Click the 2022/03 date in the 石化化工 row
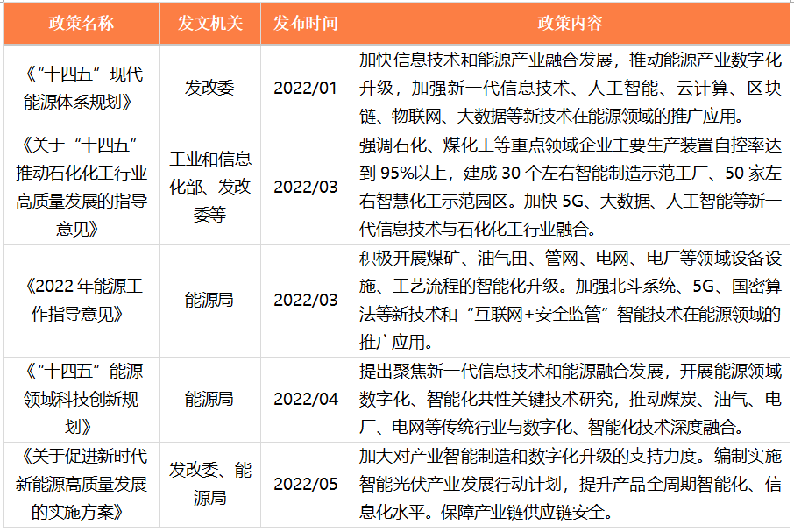The height and width of the screenshot is (532, 794). [x=305, y=188]
